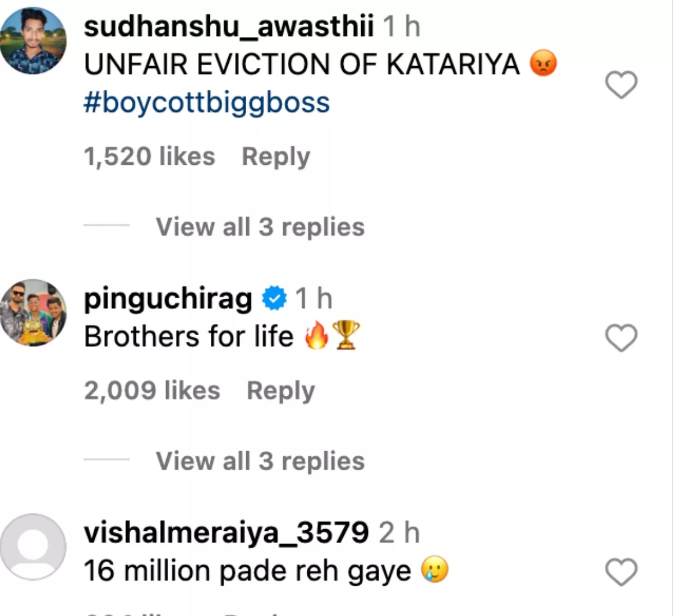Image resolution: width=673 pixels, height=616 pixels.
Task: Open the #boycottbiggboss hashtag
Action: [x=206, y=103]
